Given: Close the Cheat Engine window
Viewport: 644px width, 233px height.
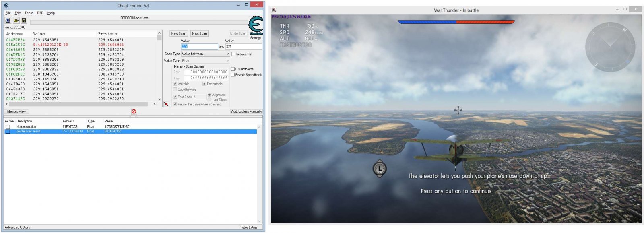Looking at the screenshot, I should 256,4.
